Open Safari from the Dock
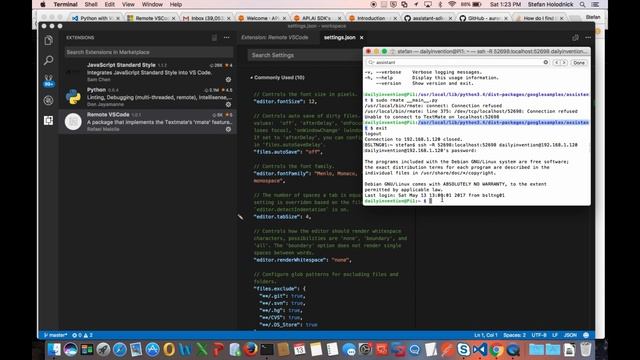 tap(120, 349)
